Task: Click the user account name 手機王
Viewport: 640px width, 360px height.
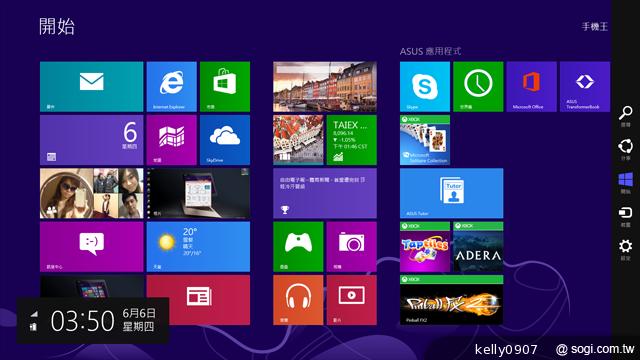Action: coord(595,27)
